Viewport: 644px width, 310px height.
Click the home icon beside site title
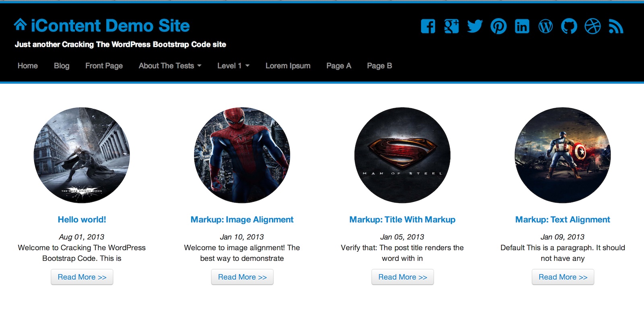pyautogui.click(x=20, y=25)
